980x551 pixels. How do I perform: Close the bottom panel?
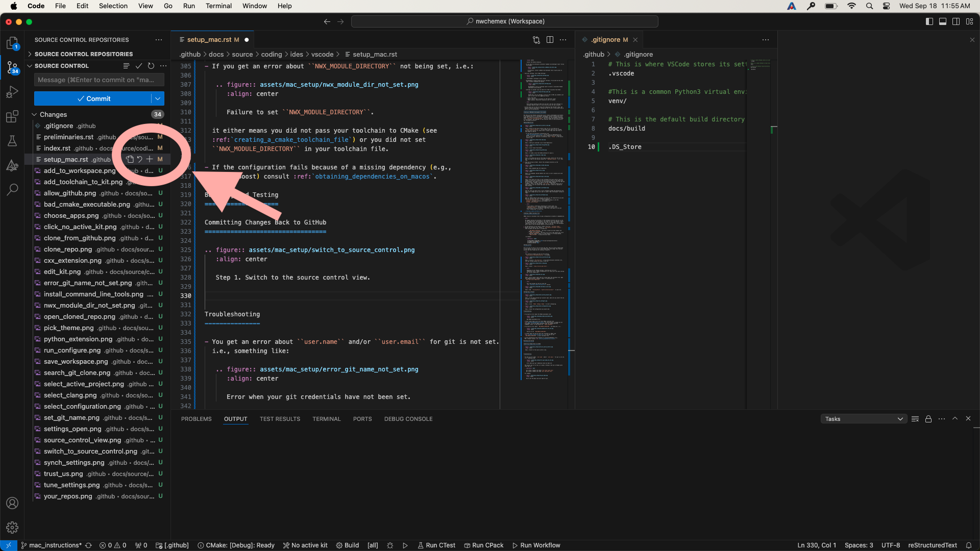[x=968, y=418]
